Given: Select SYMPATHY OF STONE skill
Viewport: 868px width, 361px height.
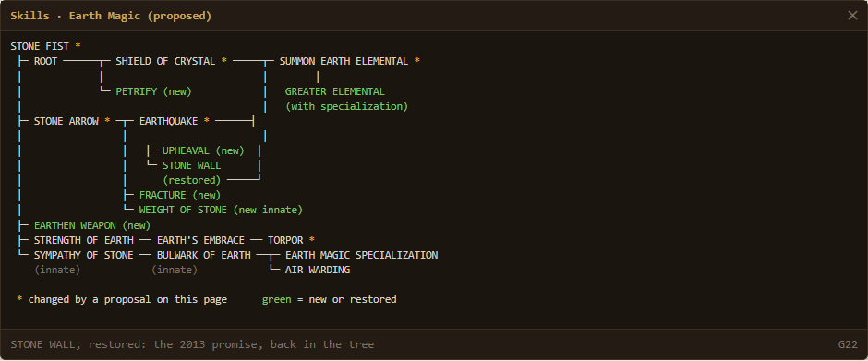Looking at the screenshot, I should 84,255.
